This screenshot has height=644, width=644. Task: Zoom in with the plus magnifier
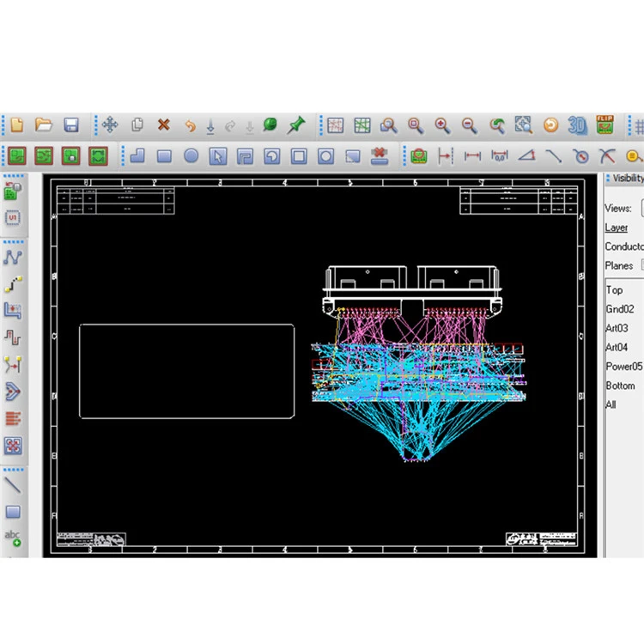coord(443,125)
